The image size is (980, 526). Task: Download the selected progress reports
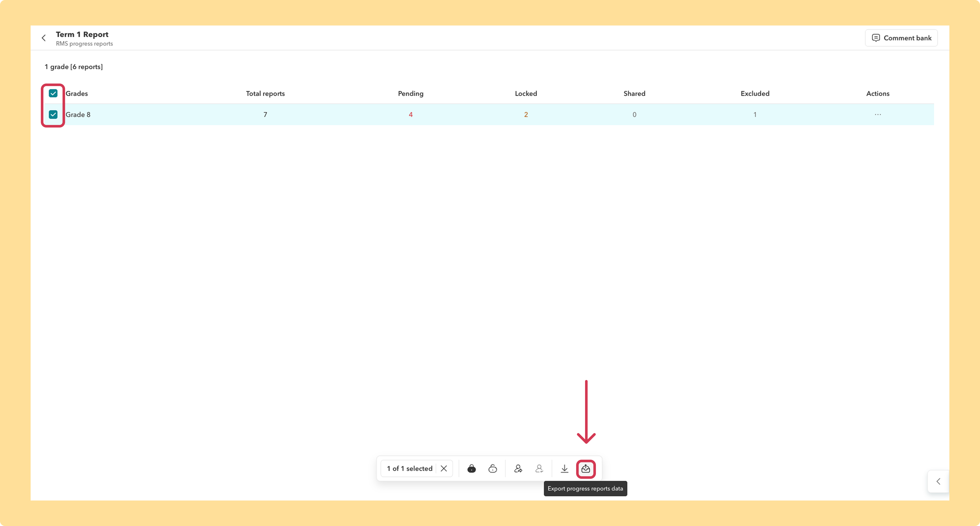[564, 469]
